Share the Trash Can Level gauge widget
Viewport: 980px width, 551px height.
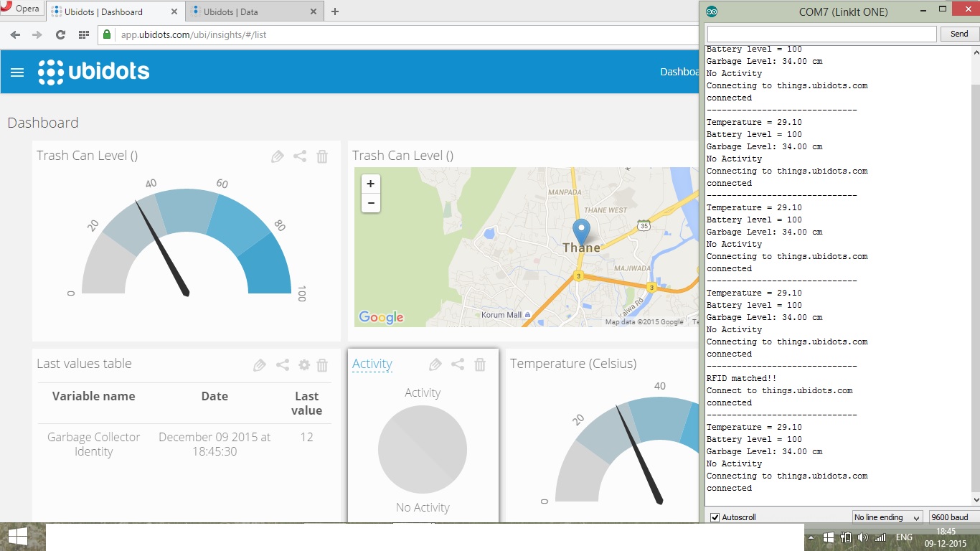[300, 156]
